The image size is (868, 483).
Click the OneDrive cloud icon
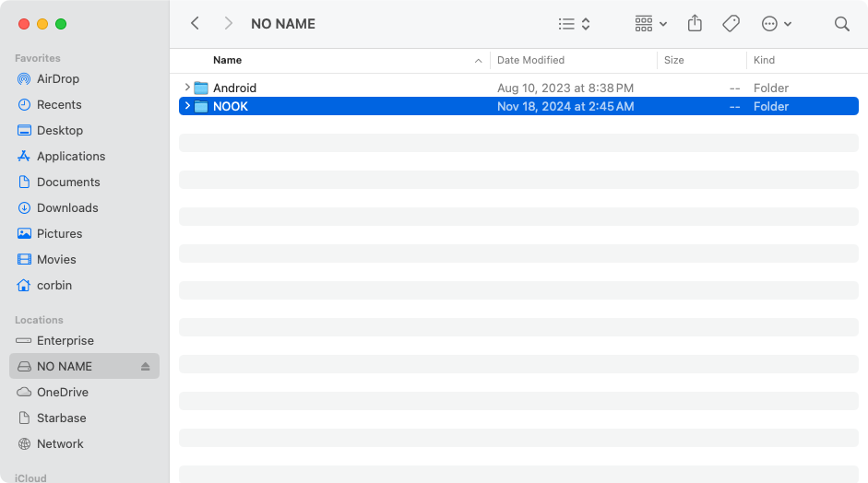(24, 392)
